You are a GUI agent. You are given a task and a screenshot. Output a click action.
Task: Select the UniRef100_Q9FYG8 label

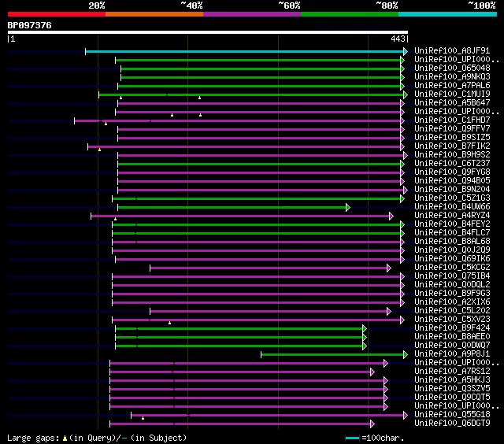(452, 172)
